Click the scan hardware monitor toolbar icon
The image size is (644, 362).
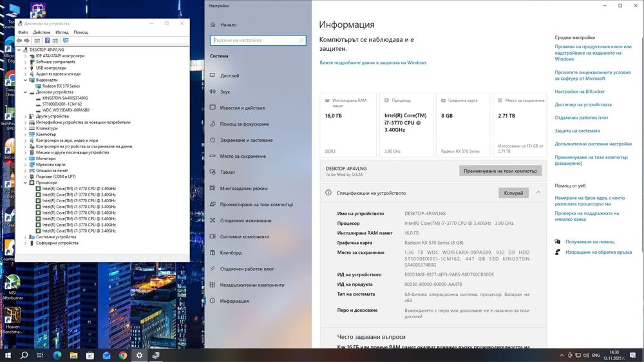pos(65,41)
